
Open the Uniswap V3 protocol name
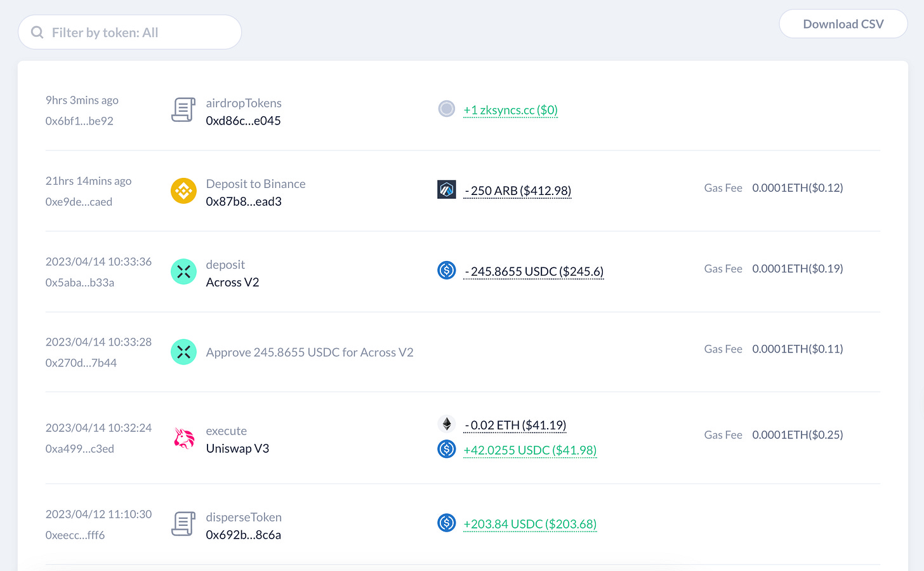click(237, 448)
